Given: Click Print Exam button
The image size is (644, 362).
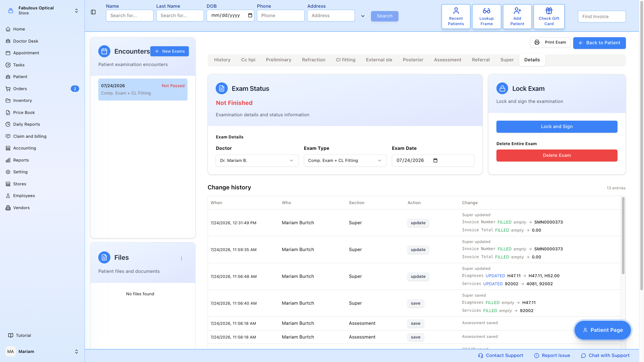Looking at the screenshot, I should (x=550, y=43).
